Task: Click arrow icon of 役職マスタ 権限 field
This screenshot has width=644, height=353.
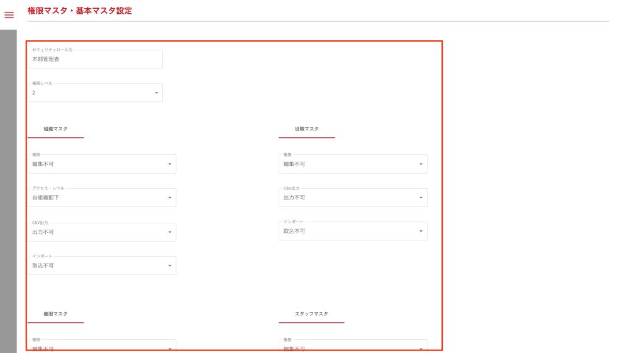Action: pos(421,164)
